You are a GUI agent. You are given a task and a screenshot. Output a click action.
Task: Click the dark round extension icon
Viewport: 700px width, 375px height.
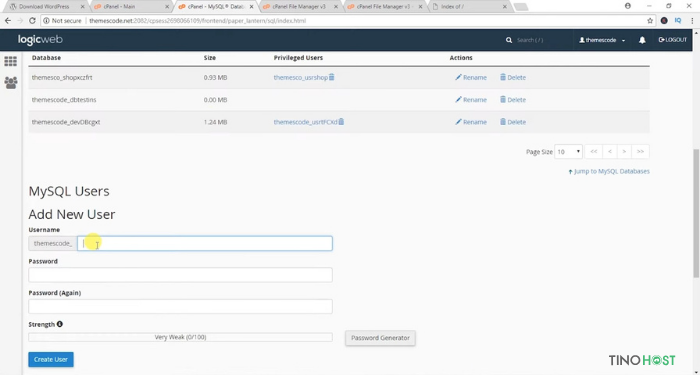click(664, 21)
